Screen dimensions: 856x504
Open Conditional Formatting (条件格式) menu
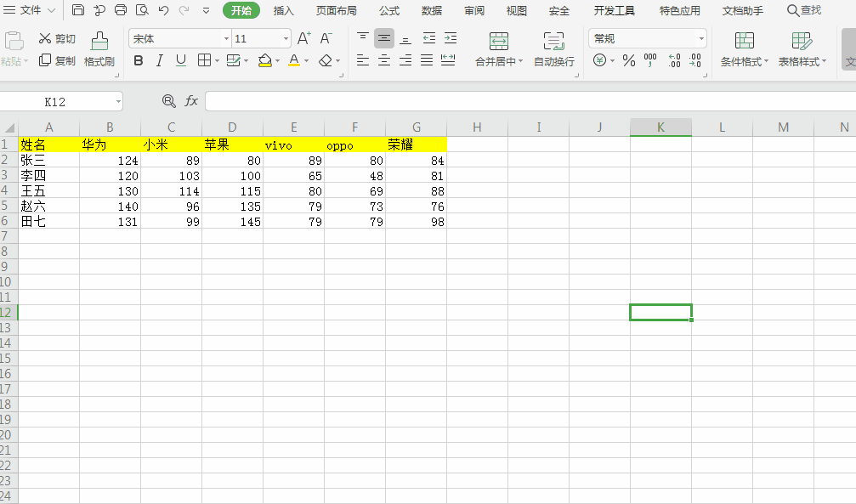(x=744, y=49)
